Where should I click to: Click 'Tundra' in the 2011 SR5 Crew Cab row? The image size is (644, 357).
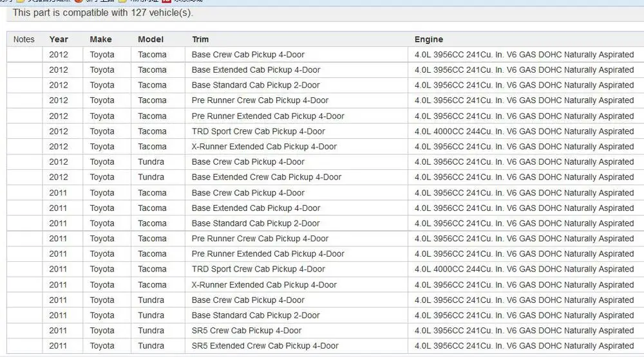pos(151,331)
